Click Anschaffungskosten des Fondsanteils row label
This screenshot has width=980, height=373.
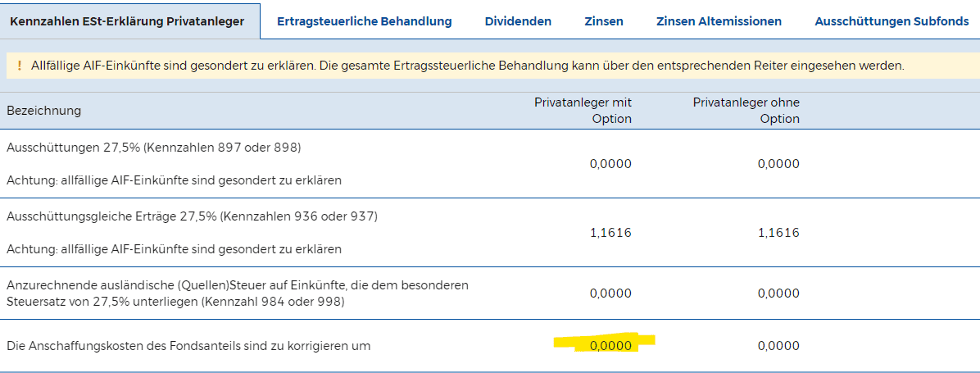[188, 345]
